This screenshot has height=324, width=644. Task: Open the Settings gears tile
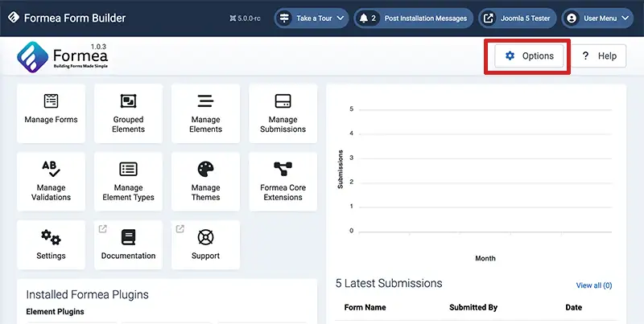pos(51,245)
